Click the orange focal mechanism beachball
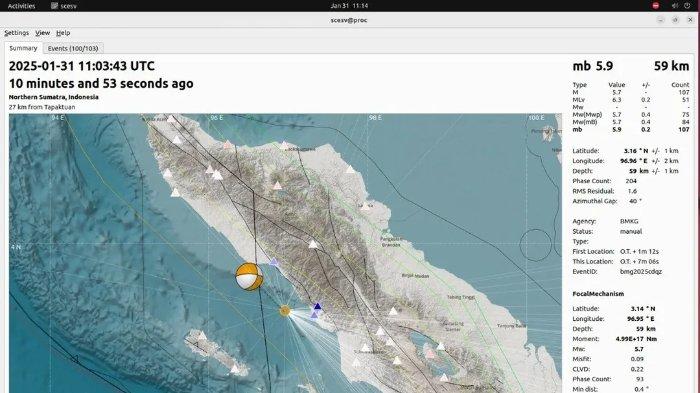The image size is (700, 393). [x=249, y=276]
